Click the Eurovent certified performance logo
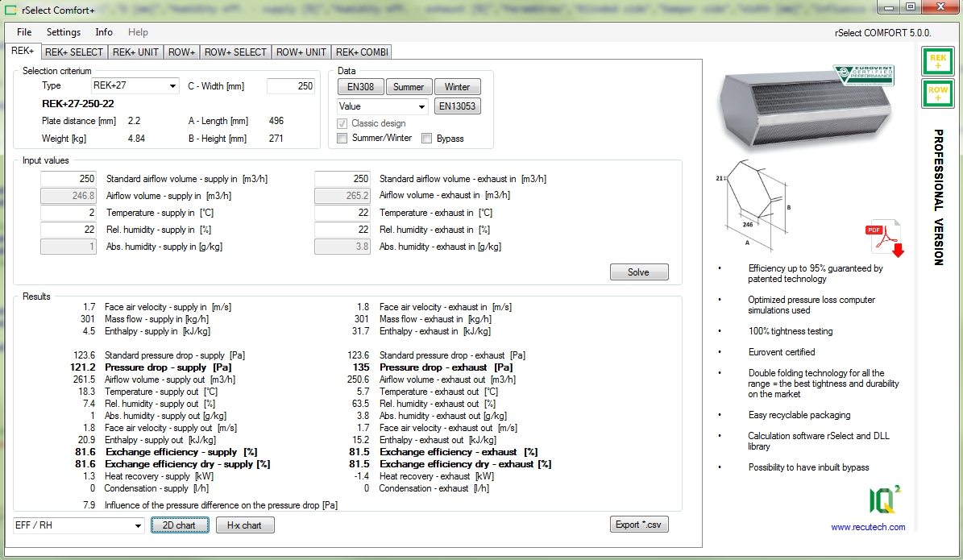This screenshot has width=963, height=560. [x=862, y=75]
